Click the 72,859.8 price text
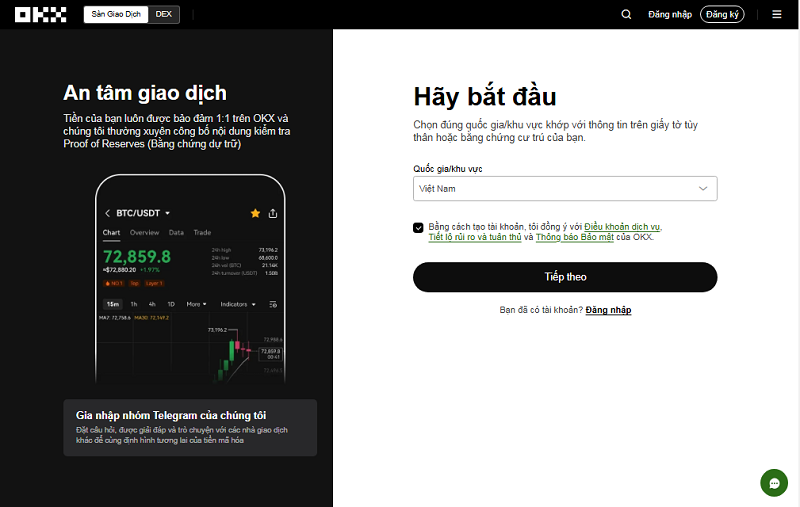The image size is (800, 507). coord(137,257)
